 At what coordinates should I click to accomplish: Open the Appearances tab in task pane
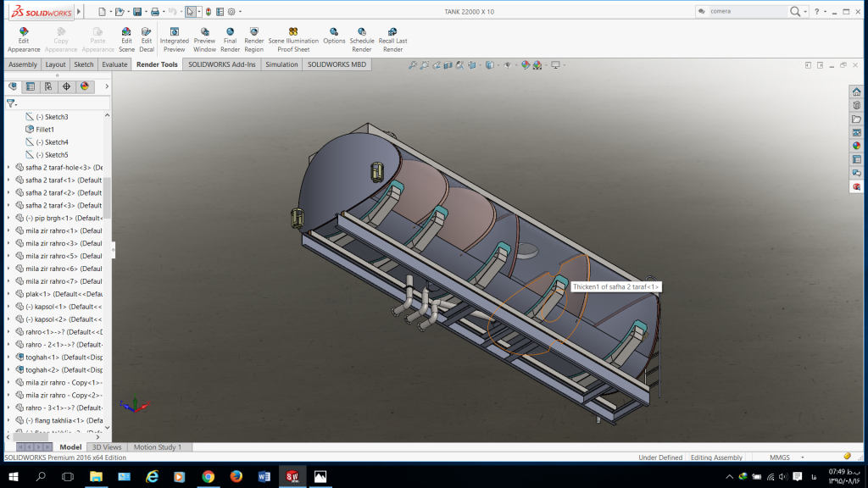[857, 146]
